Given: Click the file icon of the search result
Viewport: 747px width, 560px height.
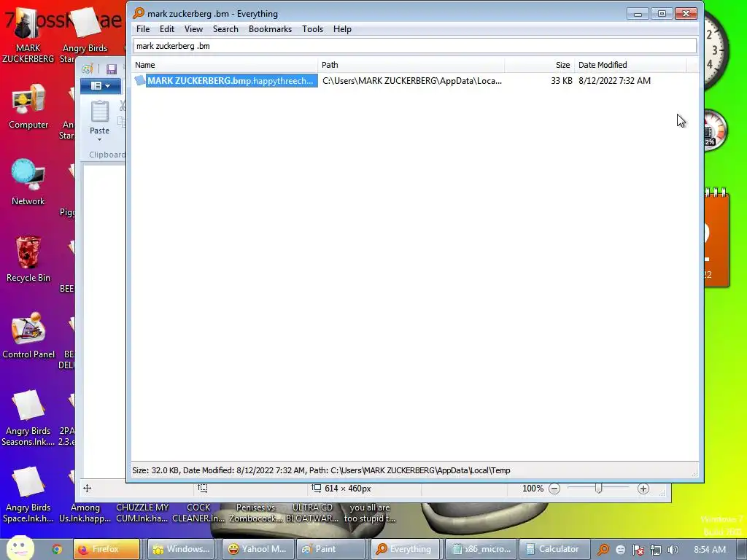Looking at the screenshot, I should [x=139, y=80].
